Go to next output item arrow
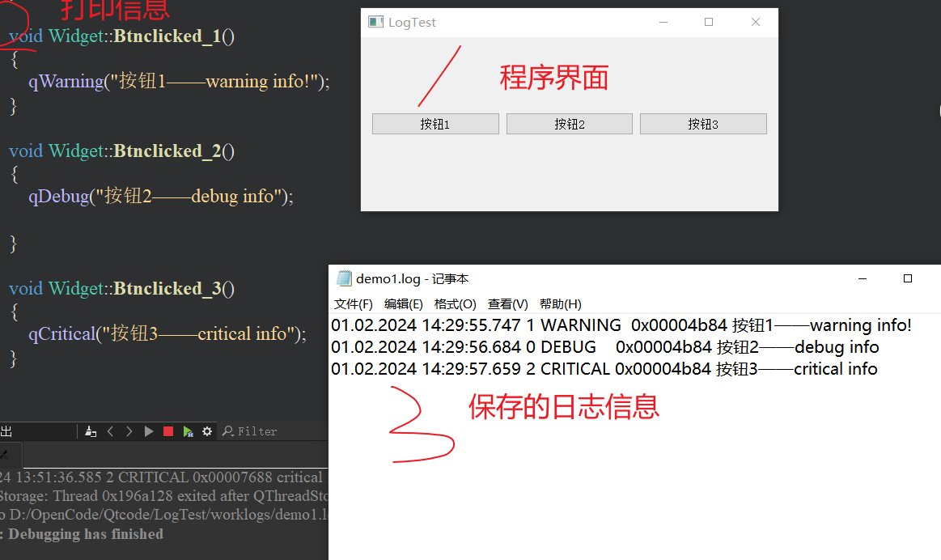The height and width of the screenshot is (560, 941). pos(129,431)
